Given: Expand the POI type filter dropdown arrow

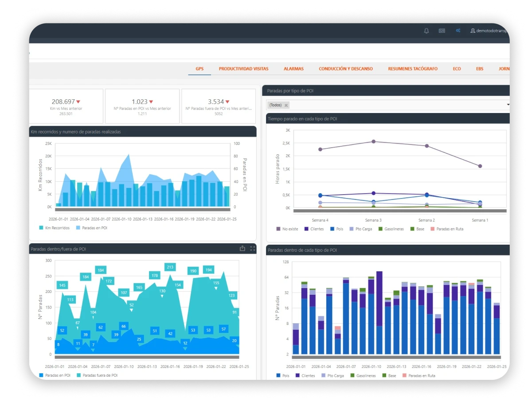Looking at the screenshot, I should click(x=508, y=105).
